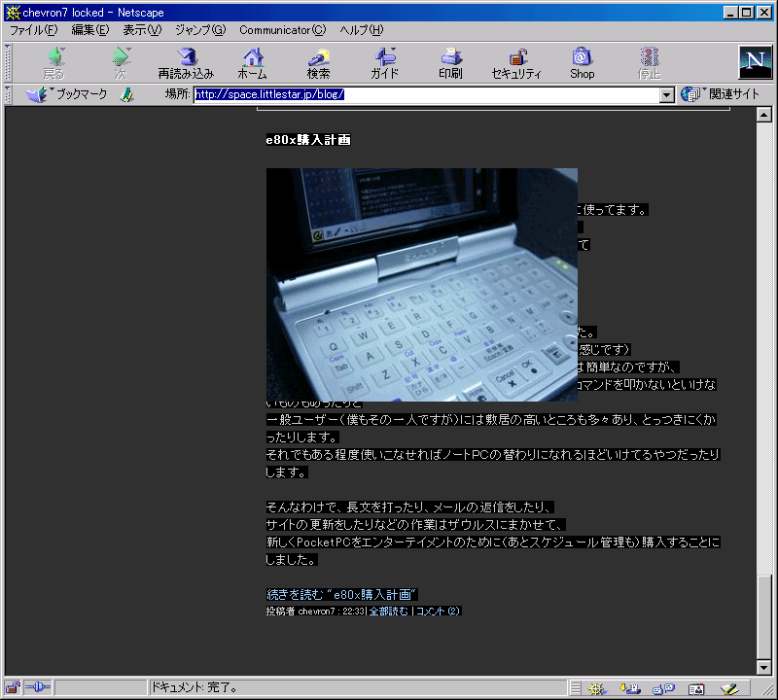The width and height of the screenshot is (778, 700).
Task: Open the ヘルプ(H) menu
Action: (362, 30)
